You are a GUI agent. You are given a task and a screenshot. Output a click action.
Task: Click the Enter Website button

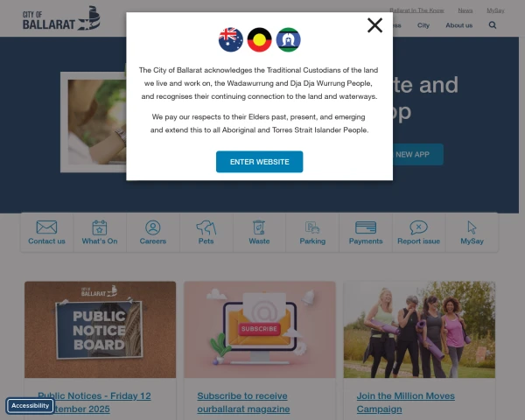click(260, 162)
